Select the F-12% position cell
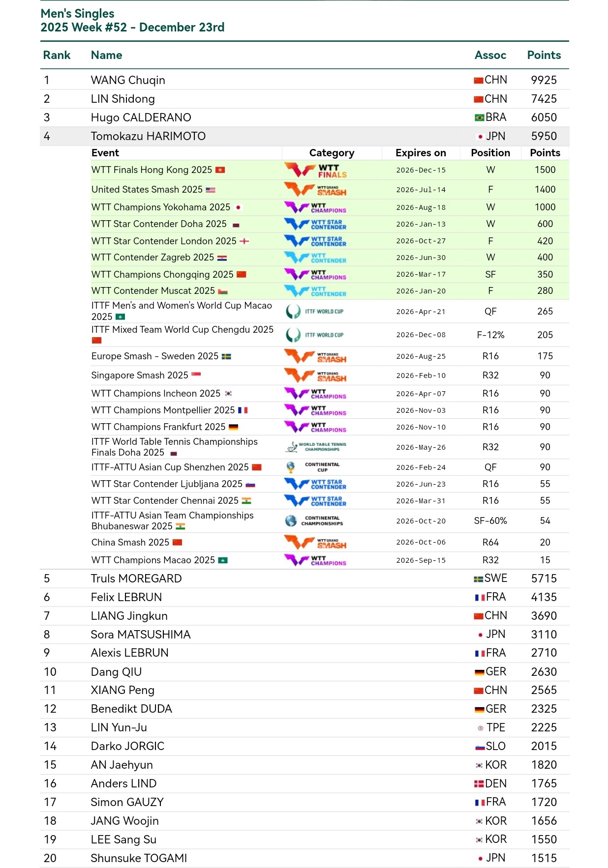The height and width of the screenshot is (868, 608). [x=490, y=335]
